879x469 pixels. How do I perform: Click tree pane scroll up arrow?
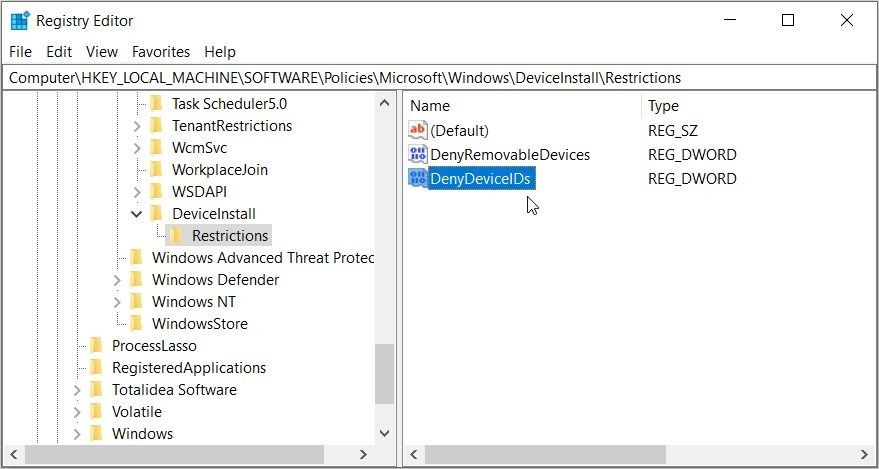point(384,103)
